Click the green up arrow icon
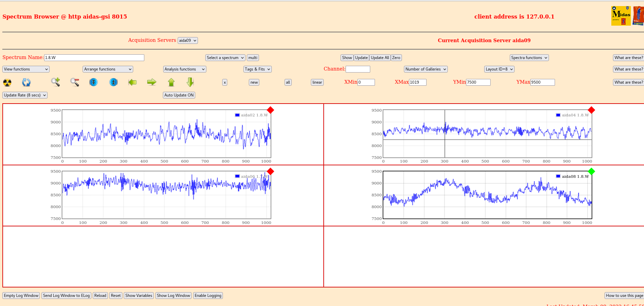The width and height of the screenshot is (644, 306). point(171,82)
